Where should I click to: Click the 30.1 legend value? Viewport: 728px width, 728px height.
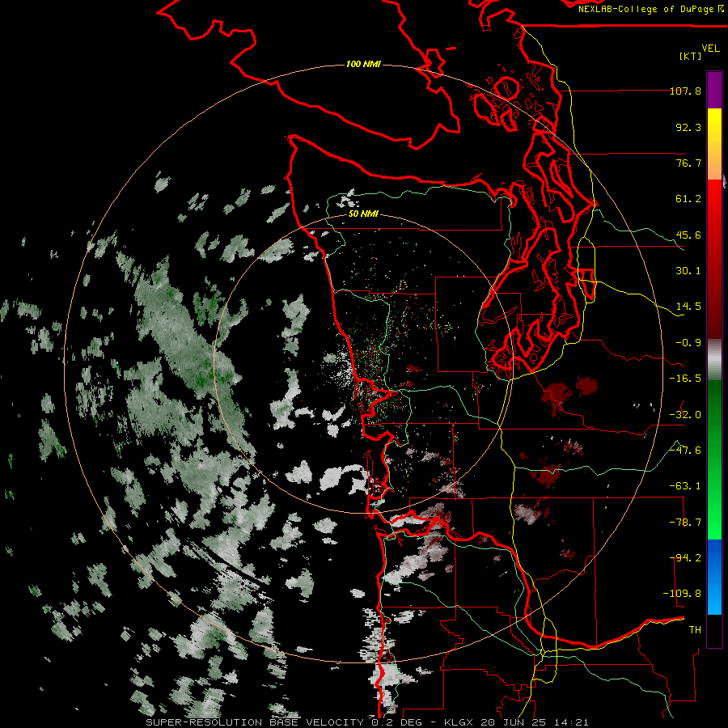[x=688, y=271]
